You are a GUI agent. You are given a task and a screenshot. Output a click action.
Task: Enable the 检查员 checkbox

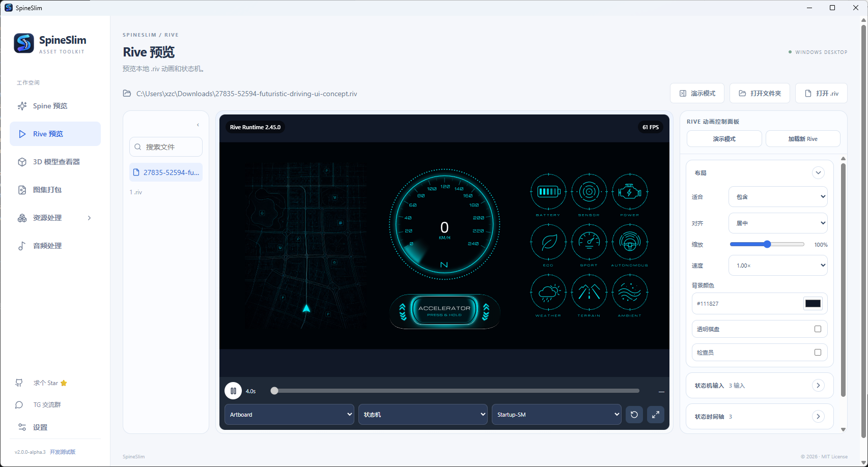[818, 352]
